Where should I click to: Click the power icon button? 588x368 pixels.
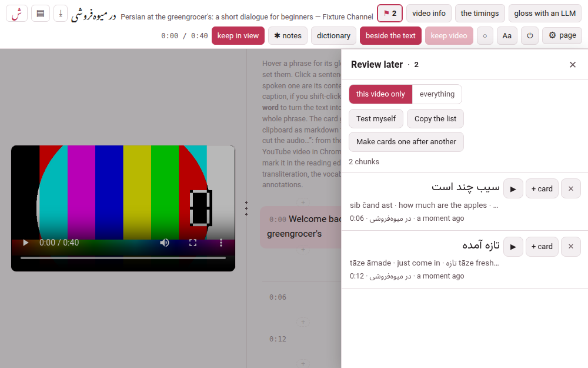point(530,36)
